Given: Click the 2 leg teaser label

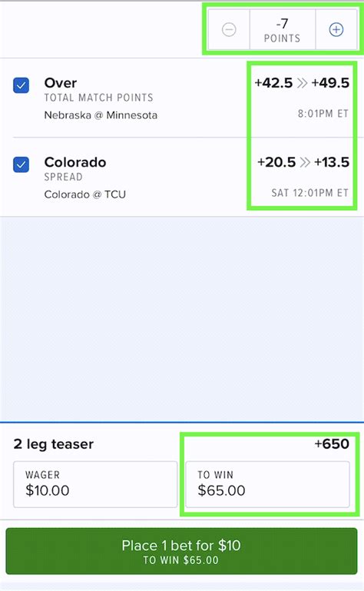Looking at the screenshot, I should [53, 444].
